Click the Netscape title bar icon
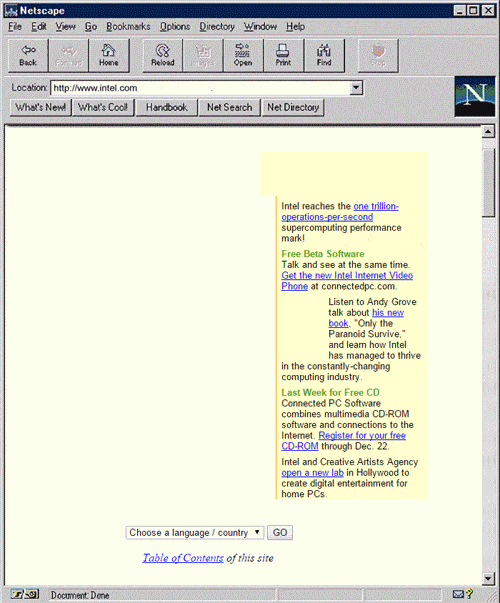 (x=11, y=10)
